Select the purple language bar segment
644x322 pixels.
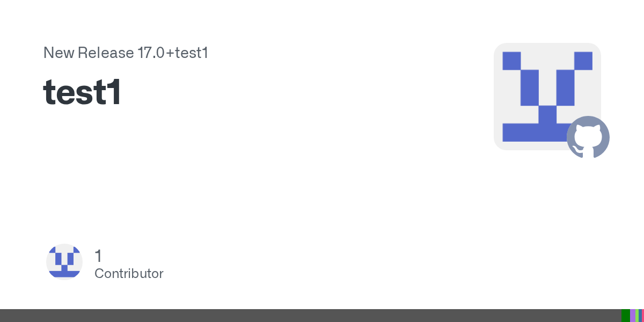coord(633,316)
